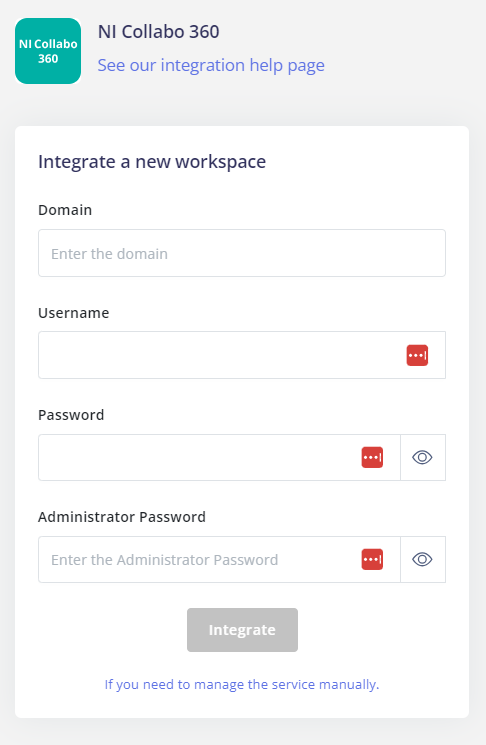Focus the Domain input field
Image resolution: width=486 pixels, height=745 pixels.
[242, 253]
